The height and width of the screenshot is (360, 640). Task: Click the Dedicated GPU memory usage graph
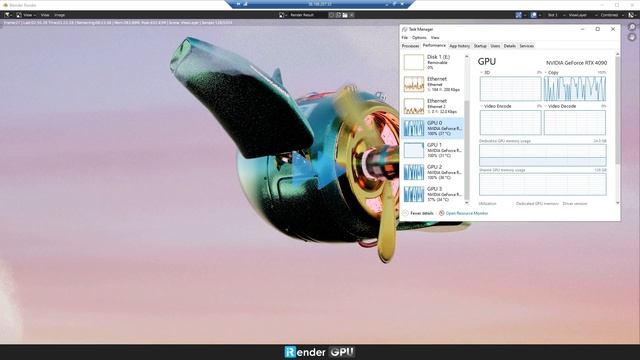click(542, 155)
